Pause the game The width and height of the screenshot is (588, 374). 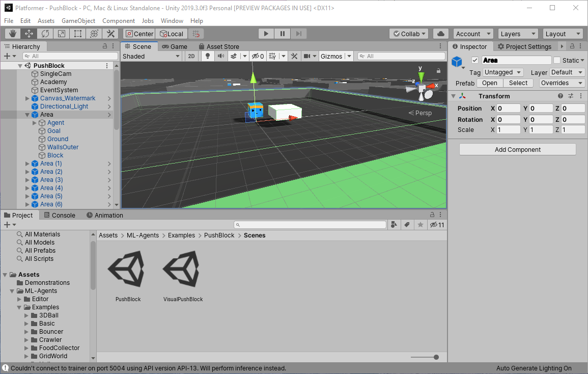click(283, 34)
